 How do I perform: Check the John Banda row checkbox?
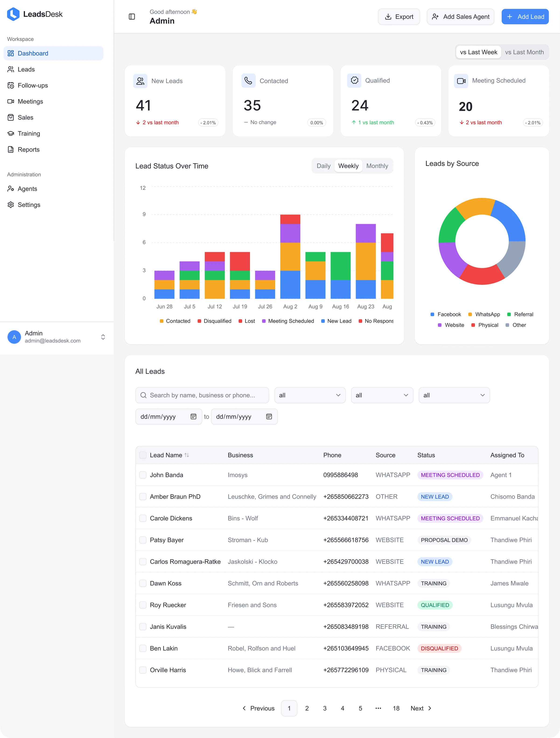(x=143, y=475)
